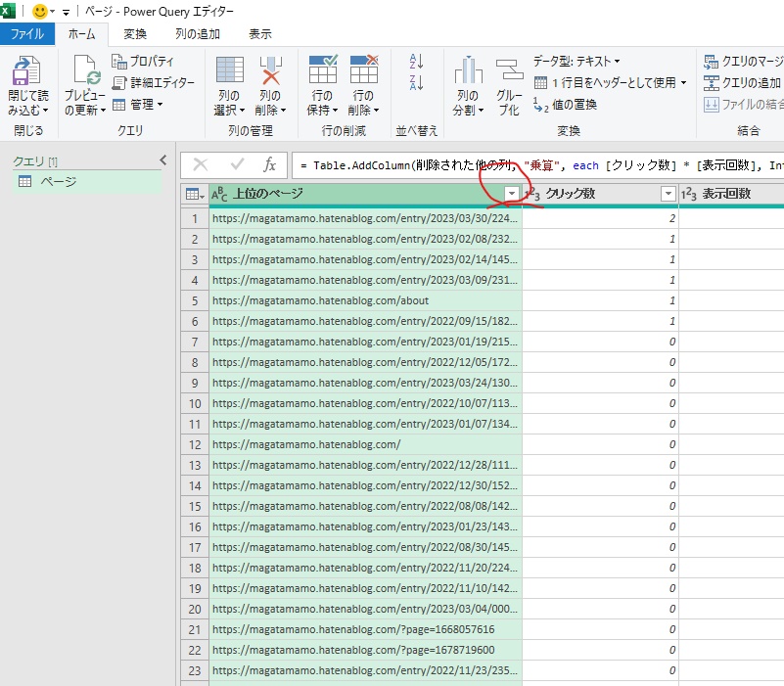
Task: Select row number 5
Action: [195, 301]
